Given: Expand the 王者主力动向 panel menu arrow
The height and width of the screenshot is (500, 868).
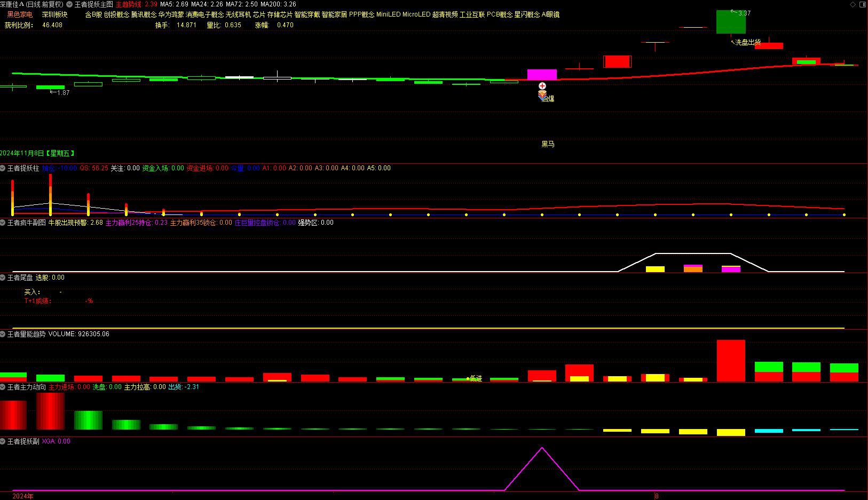Looking at the screenshot, I should click(x=3, y=387).
